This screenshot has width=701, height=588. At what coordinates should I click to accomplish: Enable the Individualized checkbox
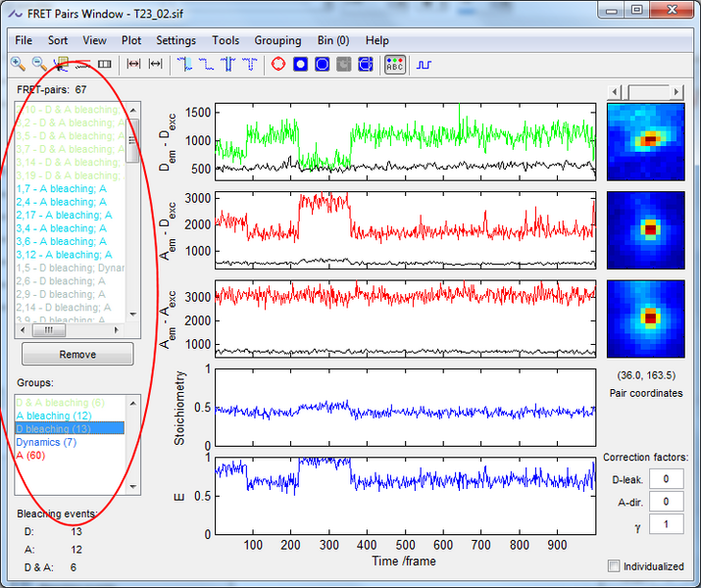tap(615, 565)
